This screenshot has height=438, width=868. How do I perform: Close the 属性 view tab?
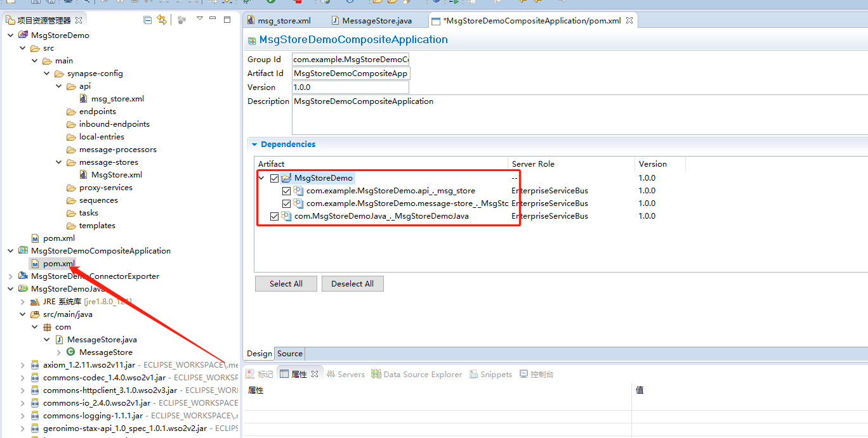pos(315,374)
